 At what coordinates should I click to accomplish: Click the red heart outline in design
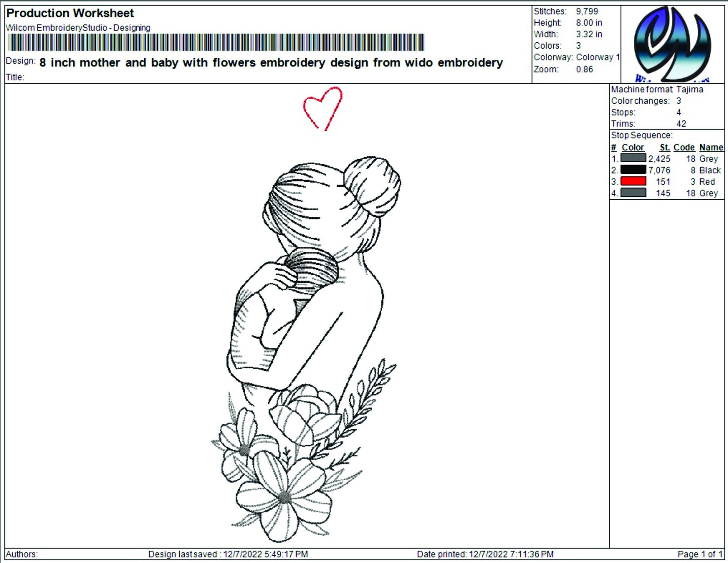pos(323,108)
